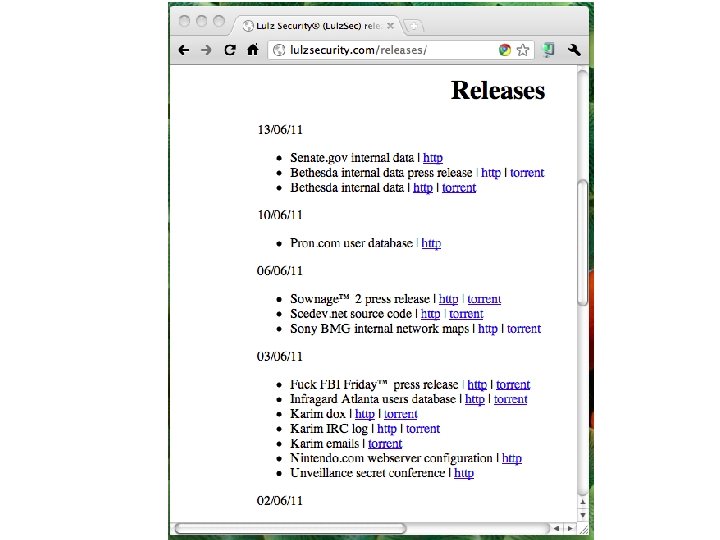Image resolution: width=720 pixels, height=540 pixels.
Task: Open the Pron.com user database http link
Action: (x=431, y=243)
